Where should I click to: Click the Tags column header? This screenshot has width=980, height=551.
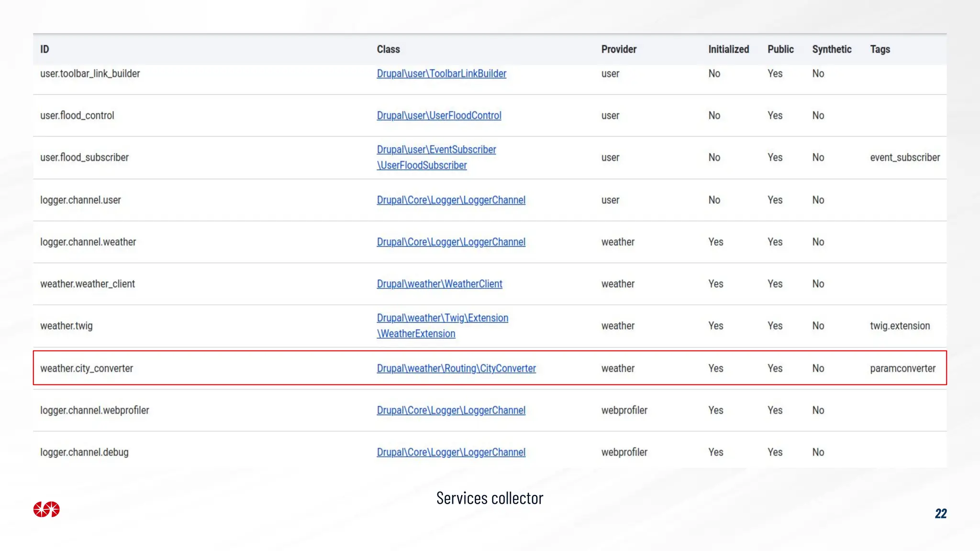coord(880,49)
